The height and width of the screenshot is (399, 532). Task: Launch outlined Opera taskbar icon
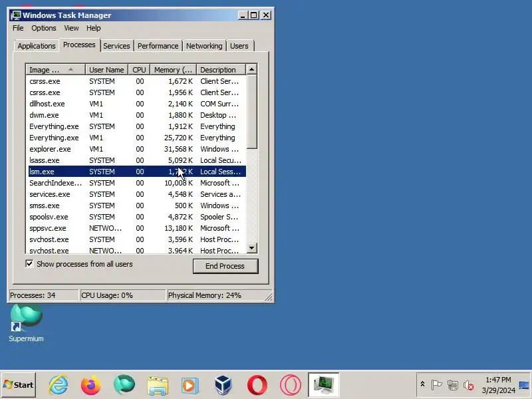tap(291, 385)
